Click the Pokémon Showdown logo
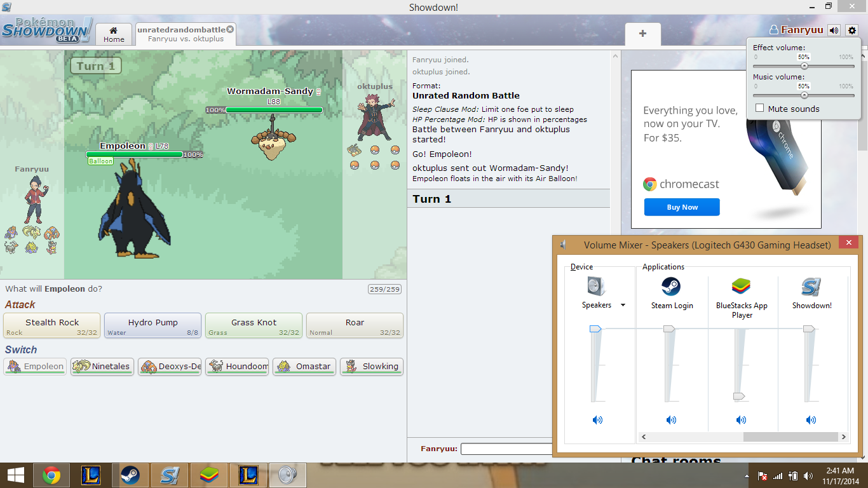868x488 pixels. tap(47, 30)
